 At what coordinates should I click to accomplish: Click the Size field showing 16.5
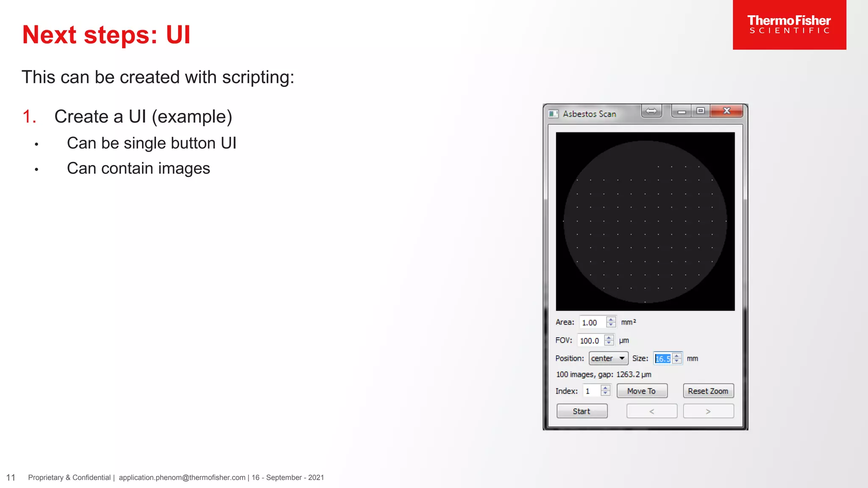click(663, 359)
